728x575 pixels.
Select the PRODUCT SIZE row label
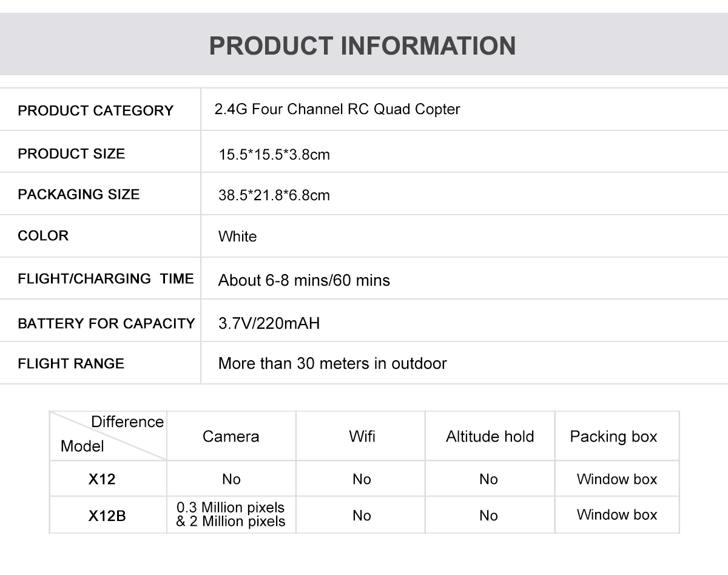(72, 153)
